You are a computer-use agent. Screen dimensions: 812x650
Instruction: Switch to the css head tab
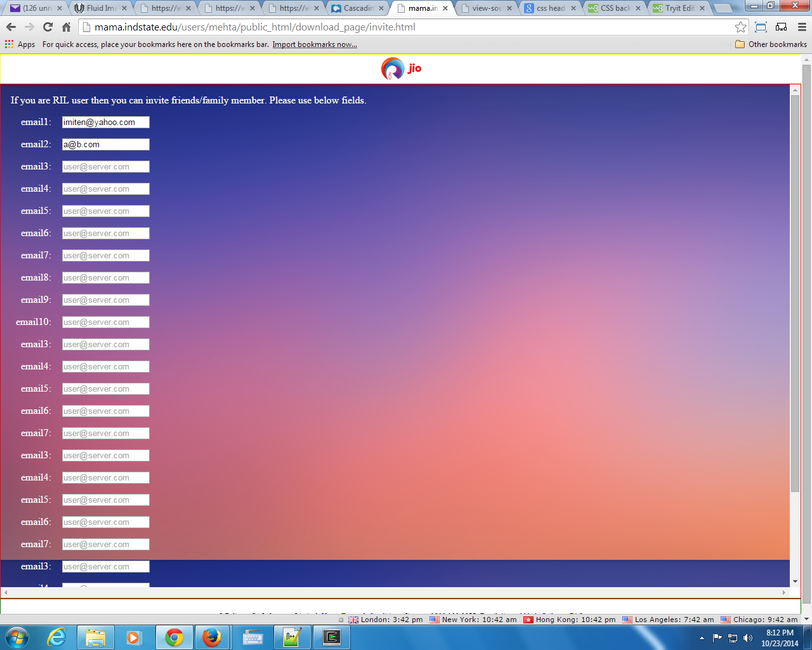[x=549, y=8]
